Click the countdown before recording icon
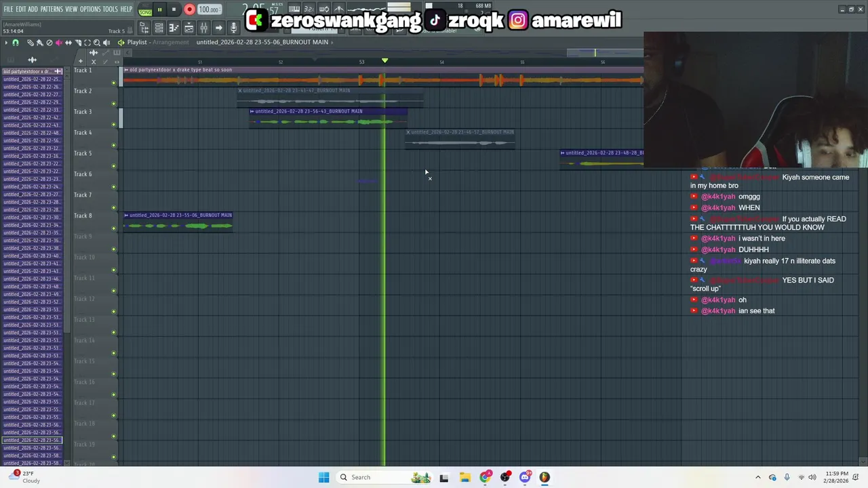Image resolution: width=868 pixels, height=488 pixels. click(309, 9)
